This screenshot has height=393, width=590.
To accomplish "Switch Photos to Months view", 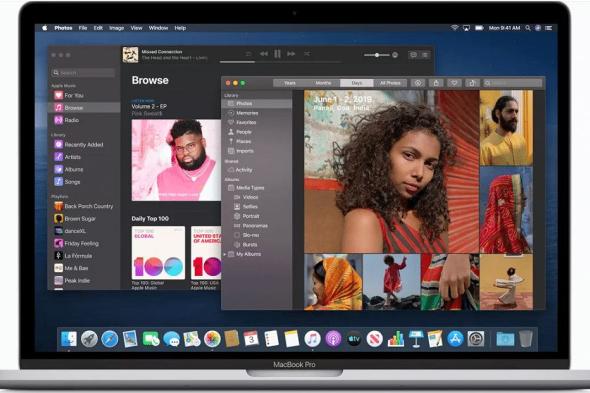I will [323, 83].
